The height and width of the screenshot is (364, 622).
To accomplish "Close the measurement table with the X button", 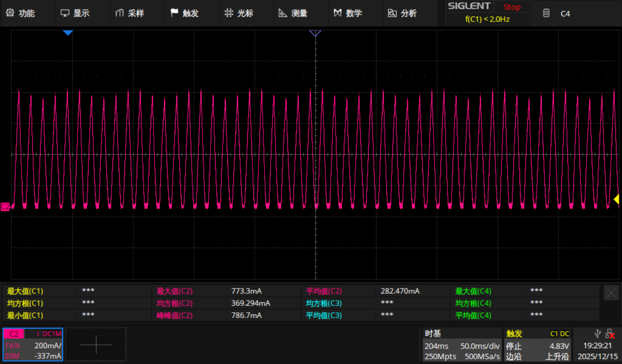I will coord(611,293).
